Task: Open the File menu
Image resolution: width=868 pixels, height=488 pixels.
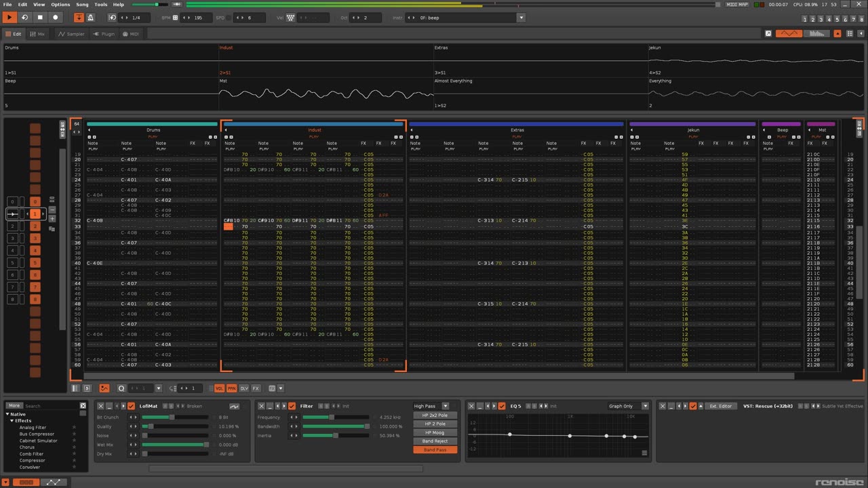Action: pyautogui.click(x=7, y=4)
